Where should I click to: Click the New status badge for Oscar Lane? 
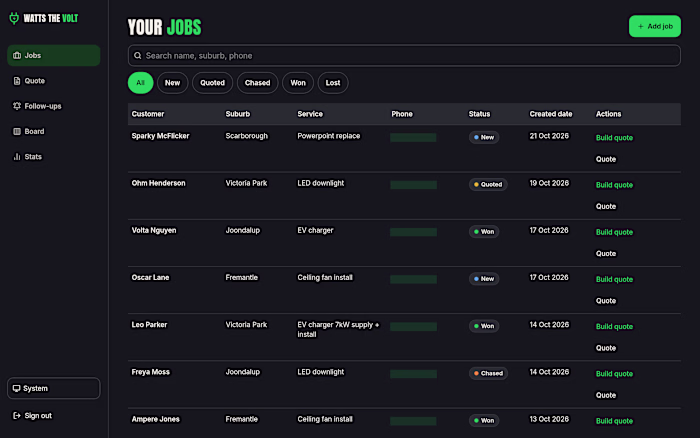coord(484,279)
